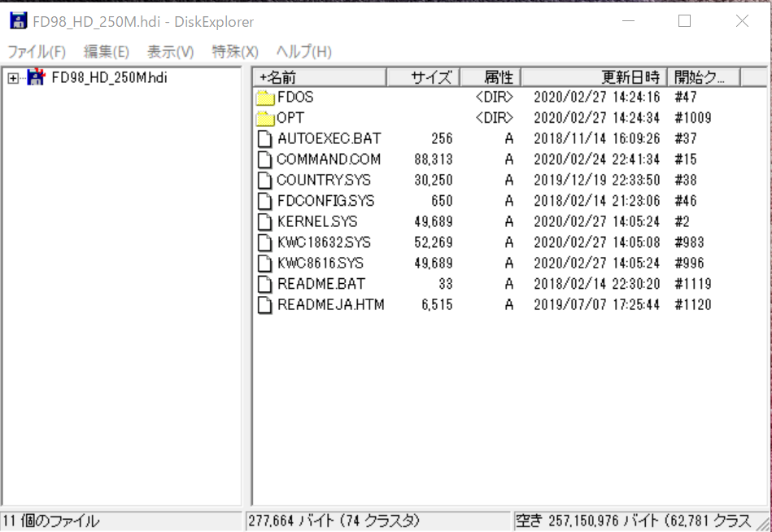Sort by the +名前 column header
The height and width of the screenshot is (532, 772).
320,77
